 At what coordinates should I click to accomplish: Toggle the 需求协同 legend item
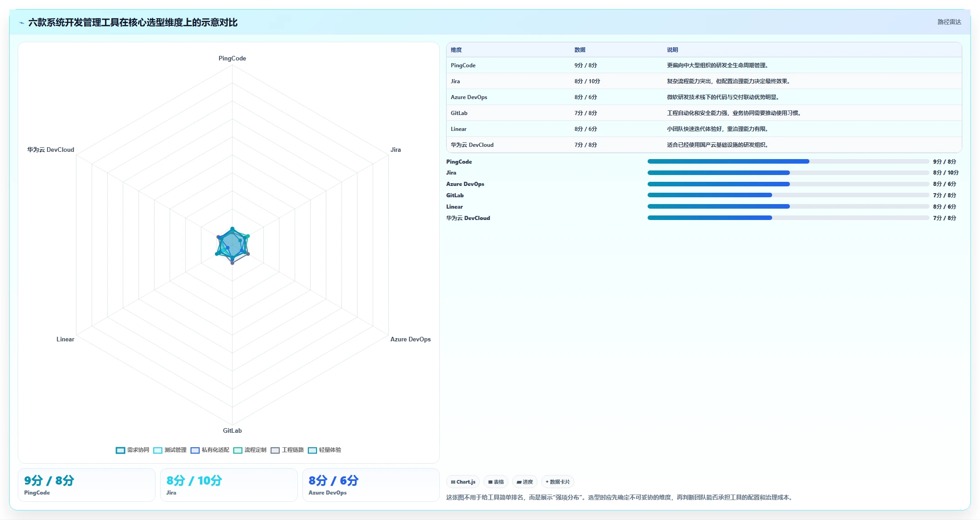pos(132,450)
